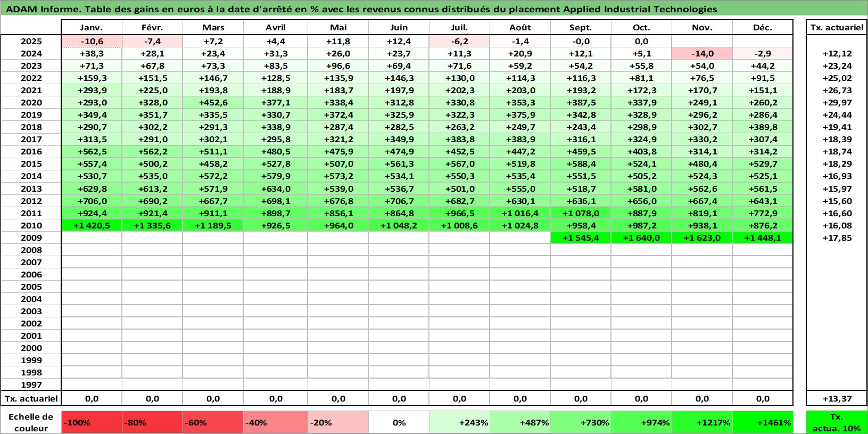Click the +1 545,4 cell in 2009
The image size is (868, 434).
point(581,238)
